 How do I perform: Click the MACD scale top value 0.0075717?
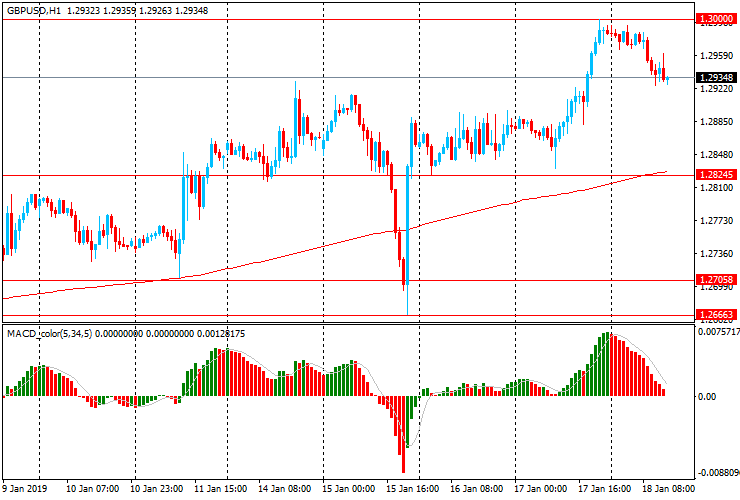(719, 332)
